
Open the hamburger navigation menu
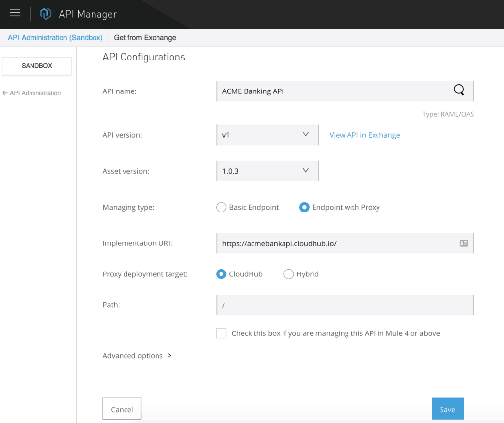(x=15, y=13)
